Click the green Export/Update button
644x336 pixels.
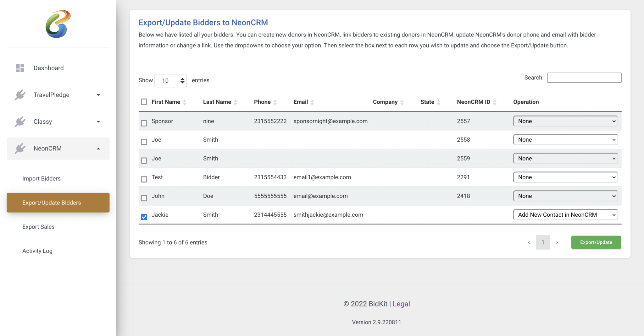coord(596,242)
